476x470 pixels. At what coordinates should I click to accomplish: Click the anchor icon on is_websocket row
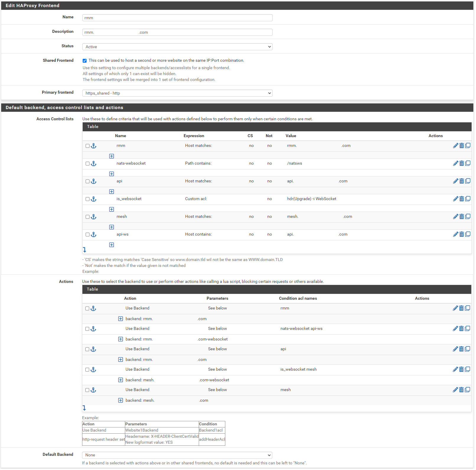[94, 199]
